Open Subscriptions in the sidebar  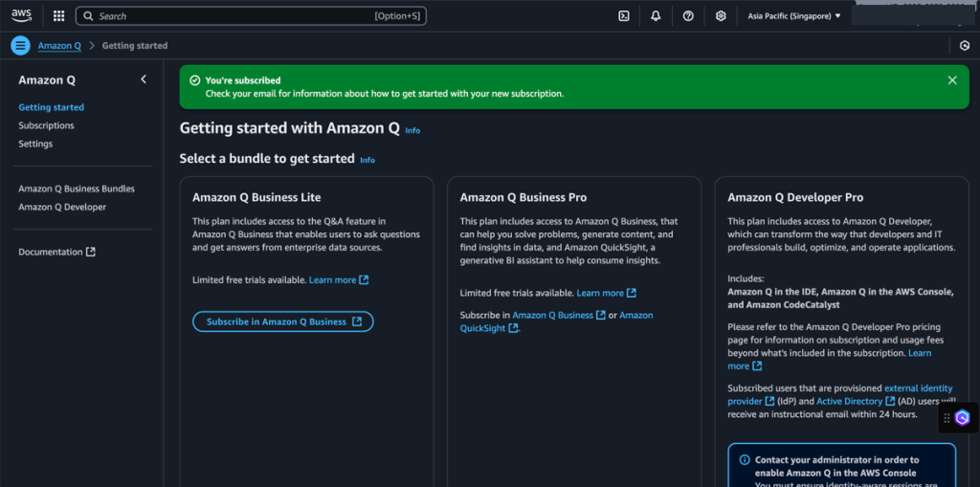[46, 125]
